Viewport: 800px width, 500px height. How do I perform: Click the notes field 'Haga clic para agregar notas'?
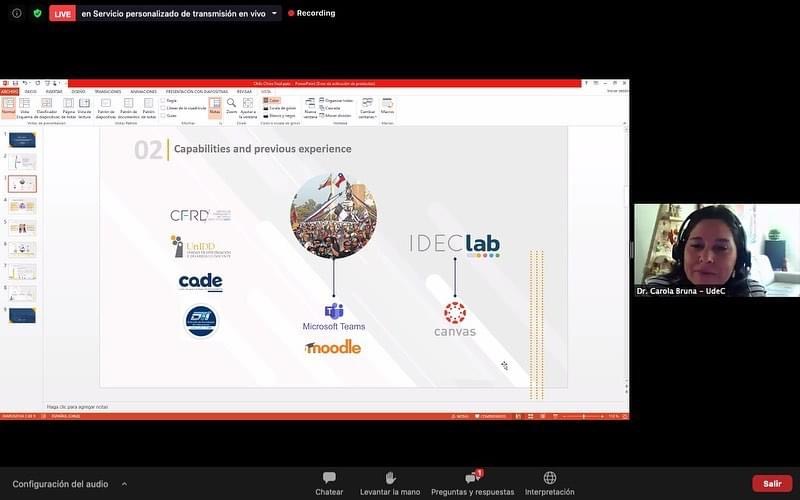78,407
